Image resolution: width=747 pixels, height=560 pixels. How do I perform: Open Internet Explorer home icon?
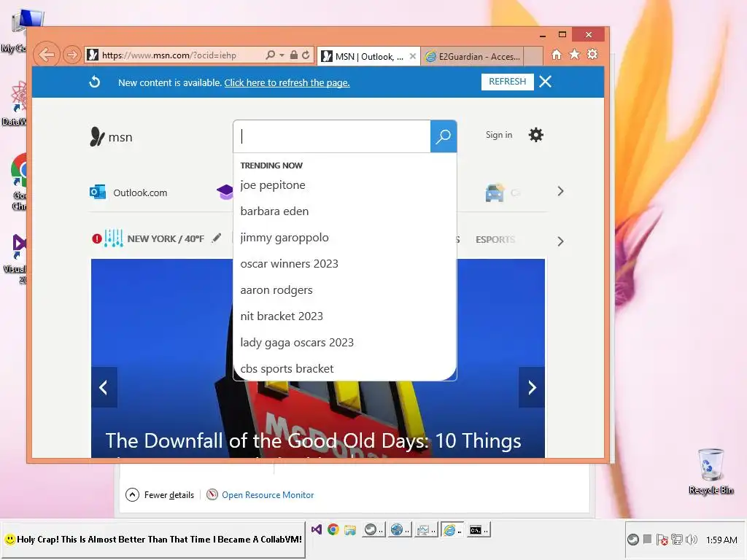pyautogui.click(x=557, y=54)
